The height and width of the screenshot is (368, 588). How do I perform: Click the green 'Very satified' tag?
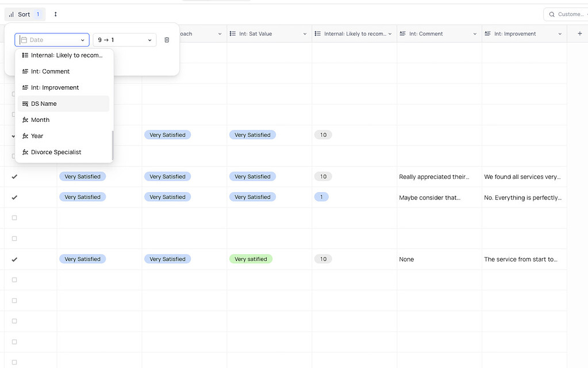pos(251,259)
